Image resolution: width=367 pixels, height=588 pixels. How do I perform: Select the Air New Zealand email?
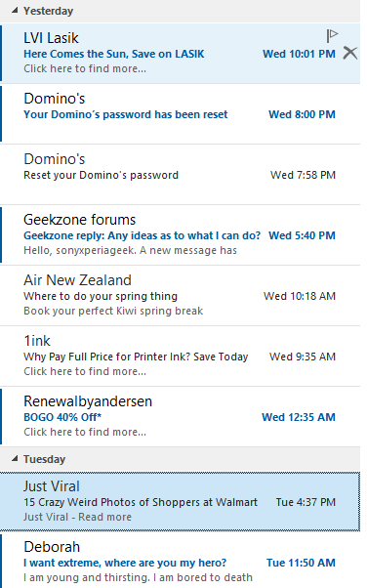[180, 296]
